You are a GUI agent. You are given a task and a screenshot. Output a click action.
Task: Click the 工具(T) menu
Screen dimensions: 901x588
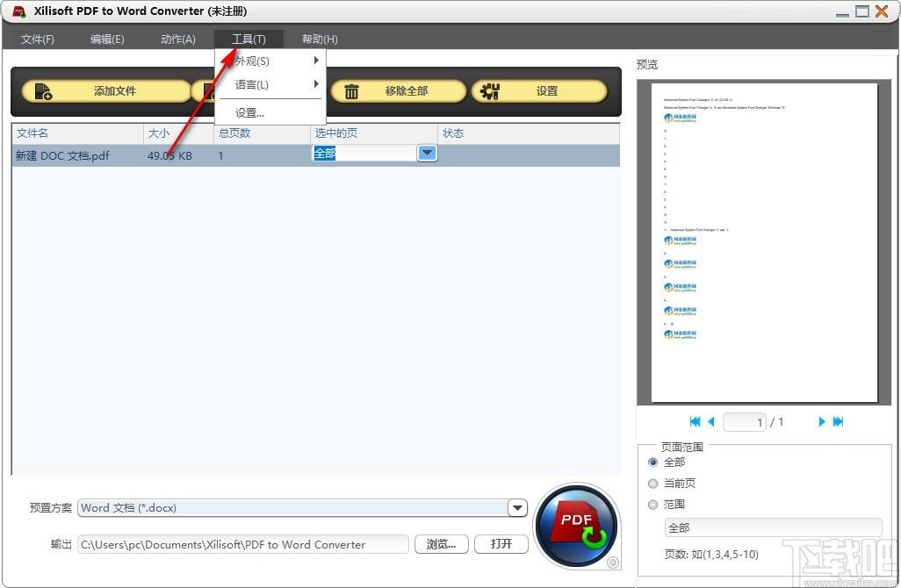pyautogui.click(x=249, y=39)
